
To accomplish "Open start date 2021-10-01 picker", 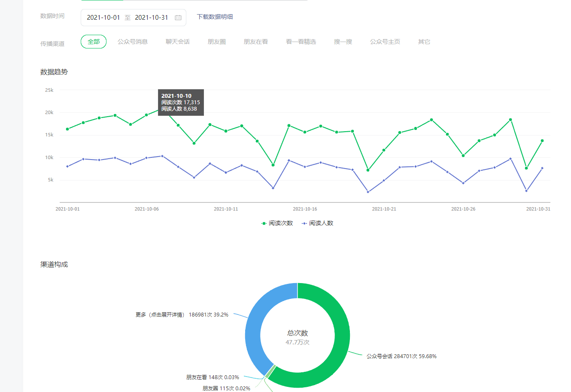I will [103, 18].
